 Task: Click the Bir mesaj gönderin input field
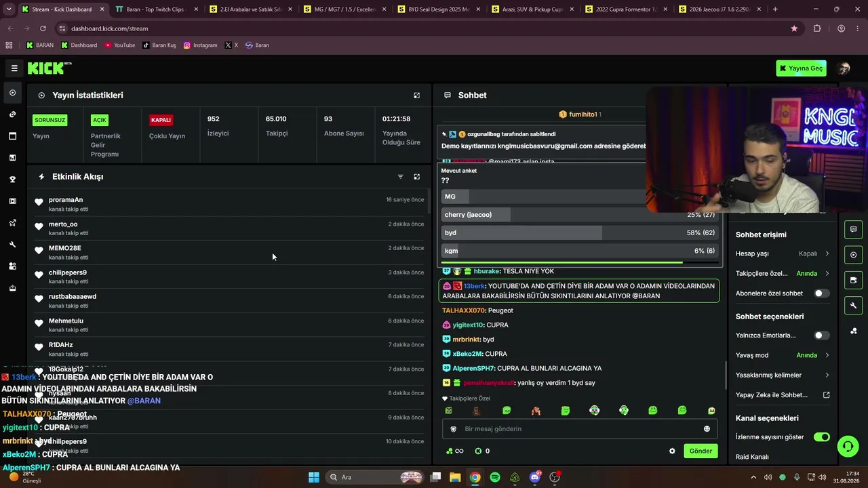point(580,429)
